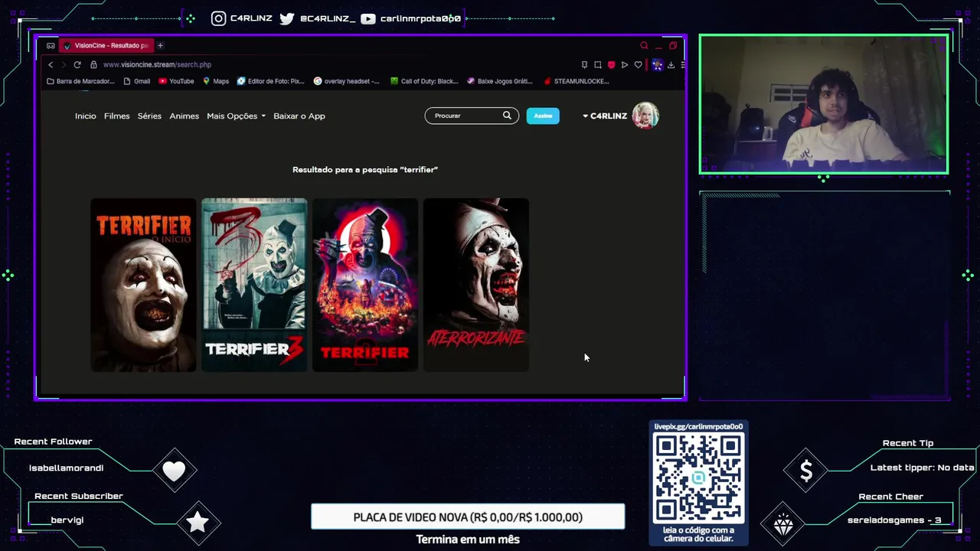
Task: Click the address bar URL
Action: pos(157,65)
